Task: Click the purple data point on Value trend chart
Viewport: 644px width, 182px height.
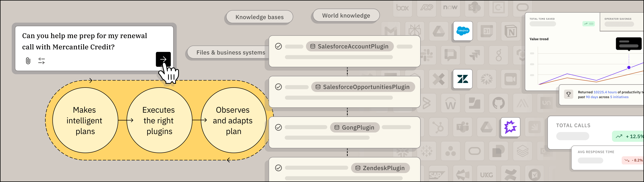Action: (629, 67)
